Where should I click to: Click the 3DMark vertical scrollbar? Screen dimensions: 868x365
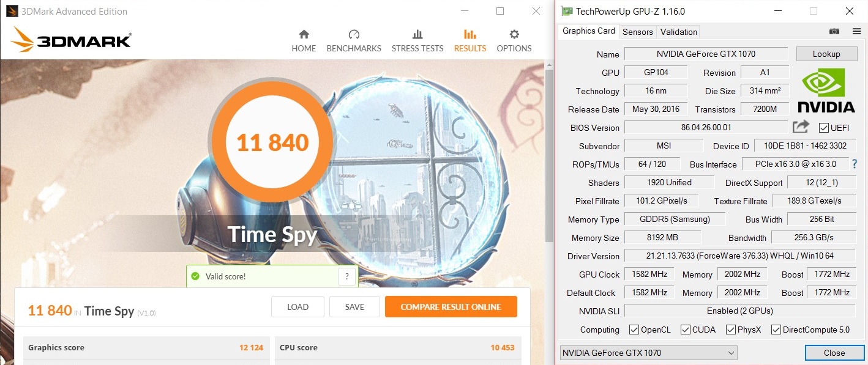pyautogui.click(x=548, y=156)
